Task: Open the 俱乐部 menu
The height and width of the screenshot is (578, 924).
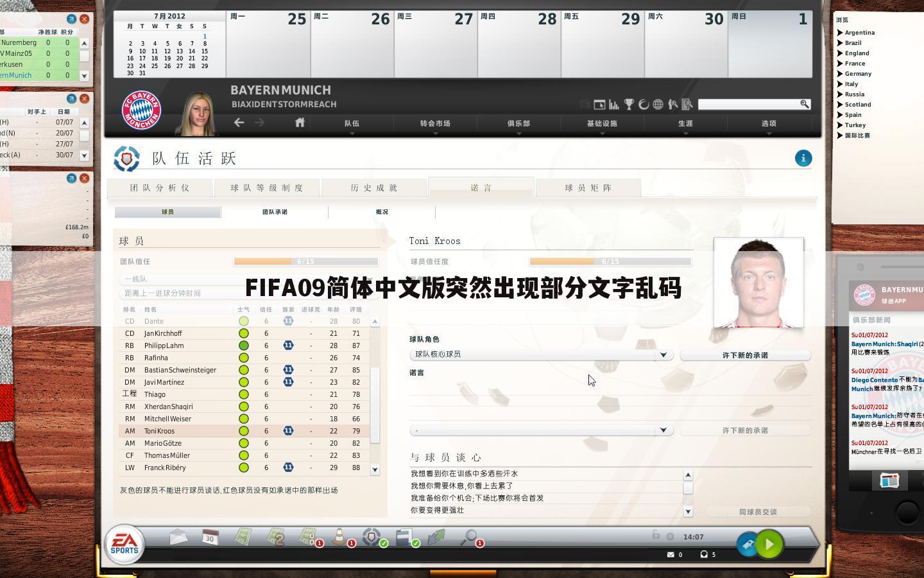Action: coord(518,123)
